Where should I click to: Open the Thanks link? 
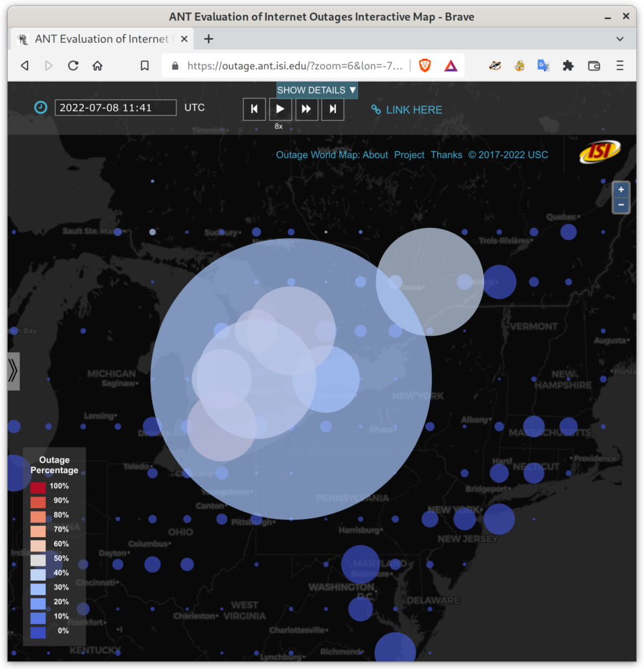pos(446,155)
